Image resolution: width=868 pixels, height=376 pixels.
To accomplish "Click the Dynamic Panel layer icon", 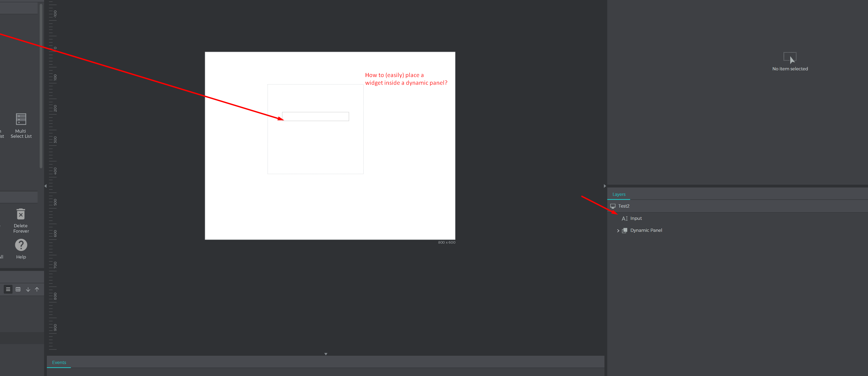I will point(624,230).
